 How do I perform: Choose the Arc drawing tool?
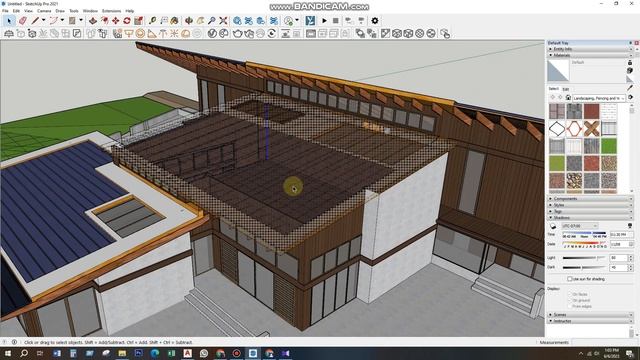(53, 20)
